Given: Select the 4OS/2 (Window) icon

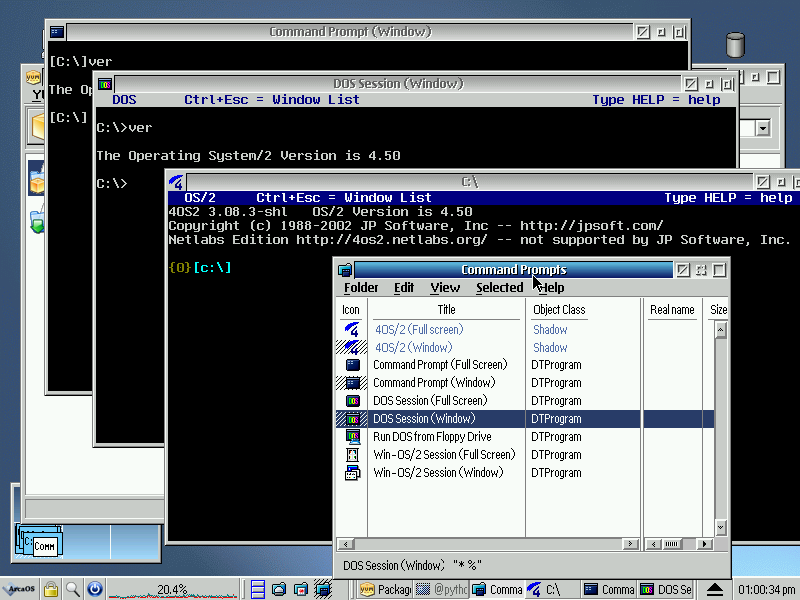Looking at the screenshot, I should (x=352, y=347).
